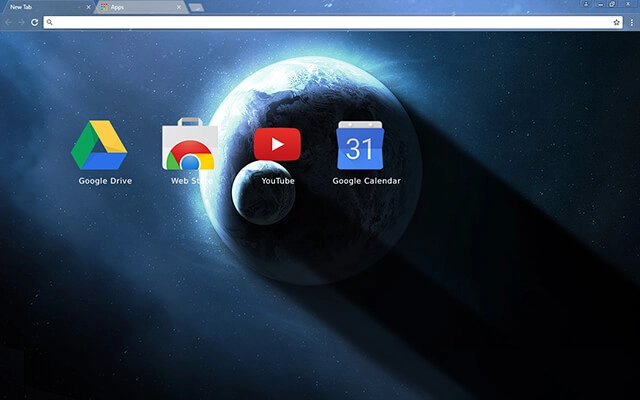Restore down the Chrome window

[x=613, y=4]
